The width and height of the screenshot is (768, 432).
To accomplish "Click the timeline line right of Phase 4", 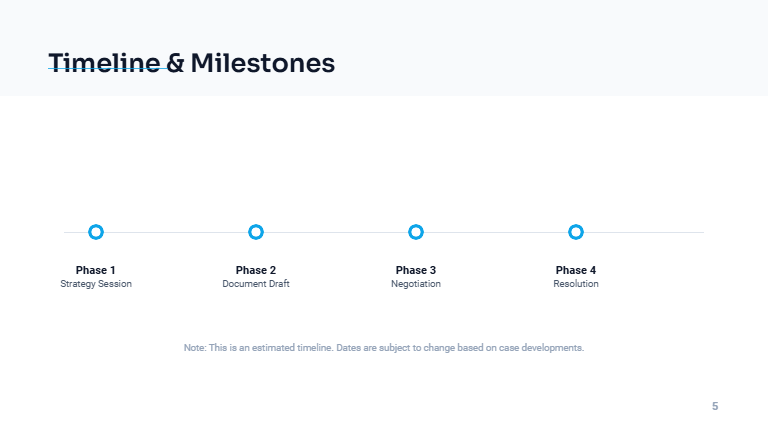I will [x=645, y=232].
